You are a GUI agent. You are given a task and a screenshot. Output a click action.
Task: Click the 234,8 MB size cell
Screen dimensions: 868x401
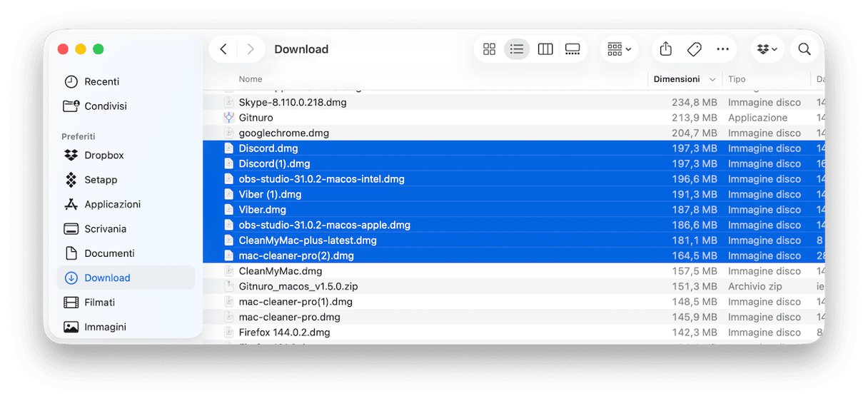click(695, 102)
